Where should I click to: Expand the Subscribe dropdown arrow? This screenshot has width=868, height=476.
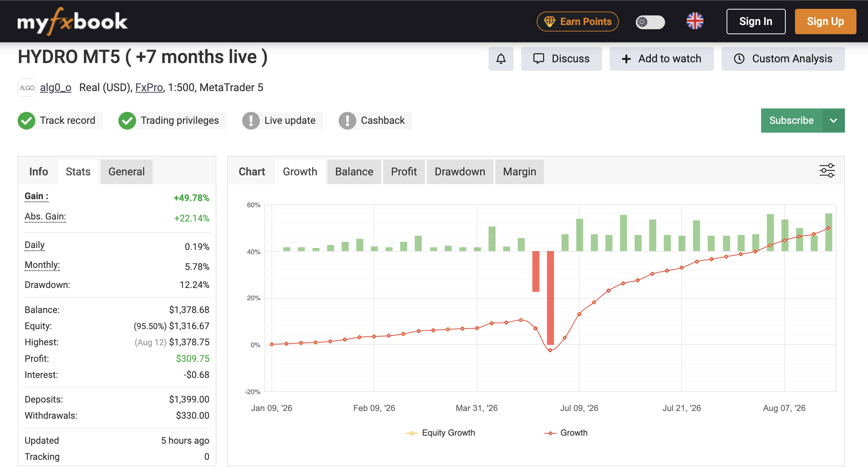[x=833, y=121]
